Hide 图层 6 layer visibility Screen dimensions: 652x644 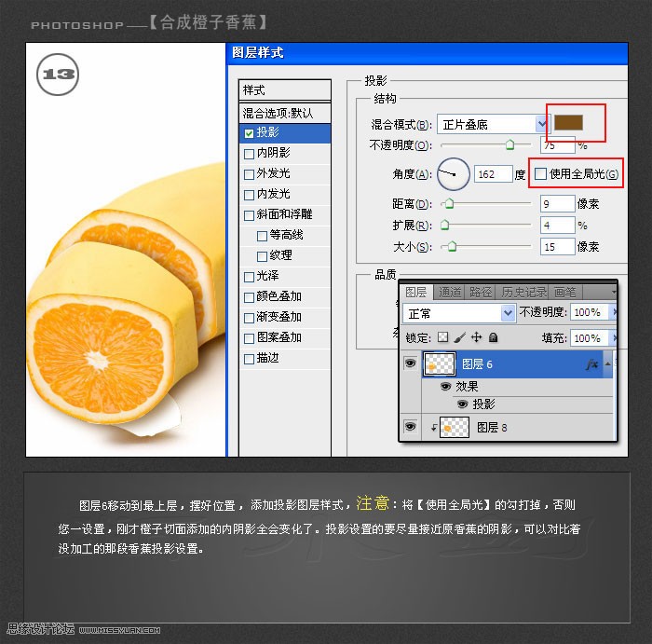(x=410, y=363)
